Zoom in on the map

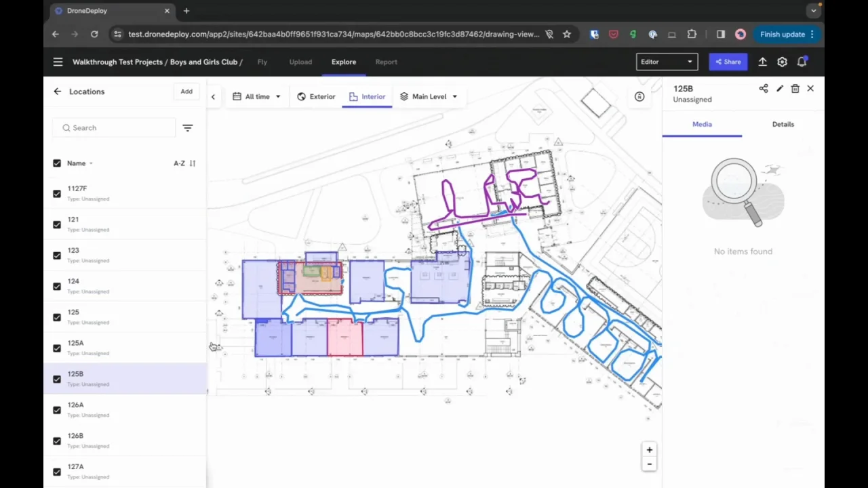[649, 450]
